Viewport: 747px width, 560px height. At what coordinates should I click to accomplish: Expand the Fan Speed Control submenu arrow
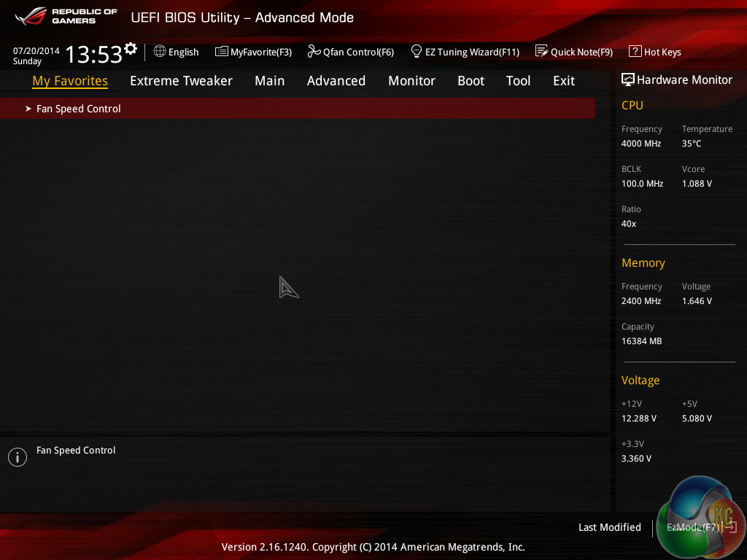point(28,109)
